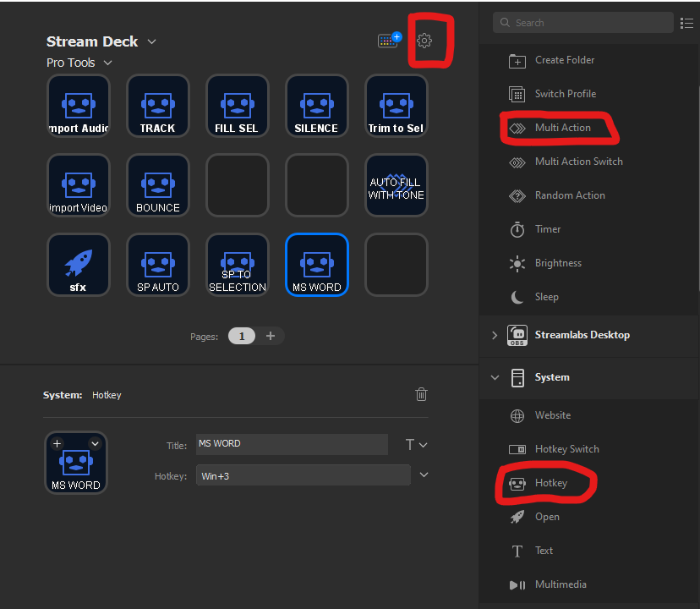Click the keyboard hotkey icon in top toolbar
This screenshot has width=700, height=609.
coord(387,39)
